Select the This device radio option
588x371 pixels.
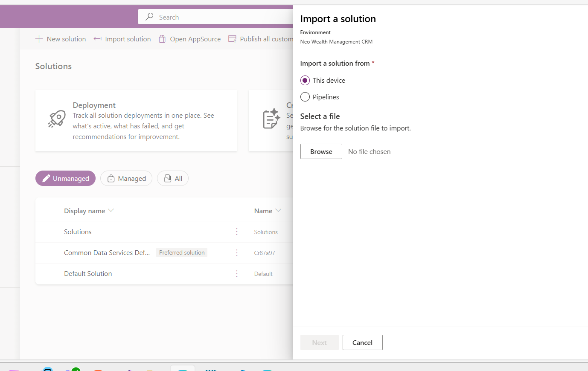tap(305, 80)
